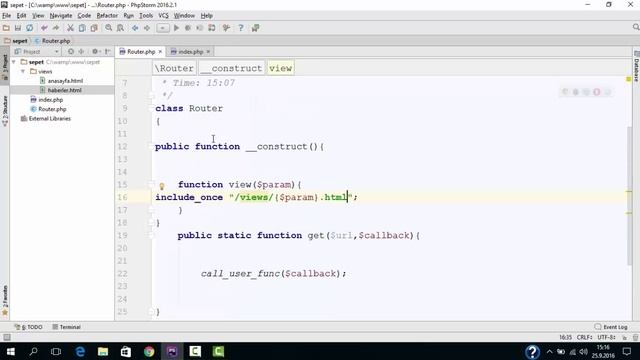Click the Paste toolbar icon

click(94, 28)
